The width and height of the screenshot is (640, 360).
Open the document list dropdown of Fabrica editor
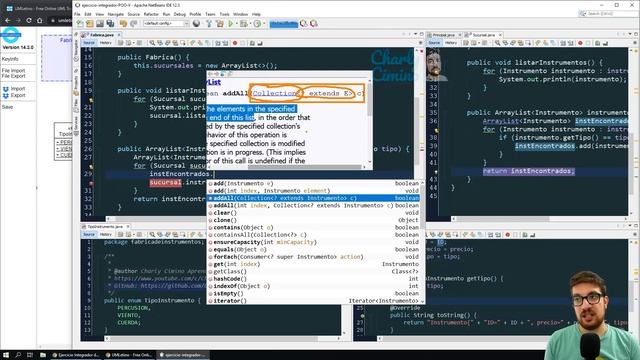point(416,34)
